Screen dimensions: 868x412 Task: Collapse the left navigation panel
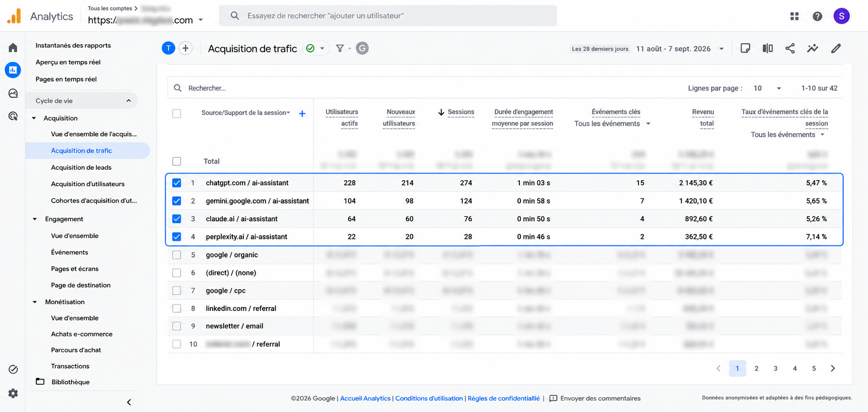point(129,402)
